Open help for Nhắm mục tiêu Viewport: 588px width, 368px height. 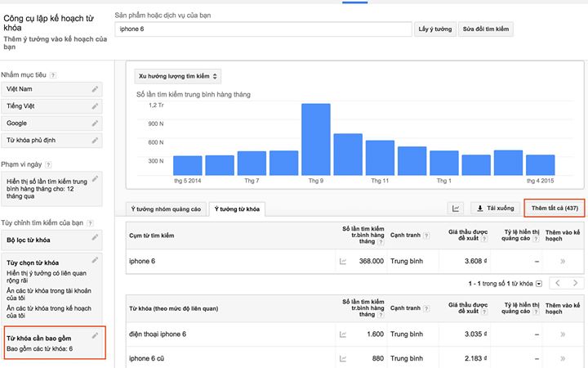point(53,75)
